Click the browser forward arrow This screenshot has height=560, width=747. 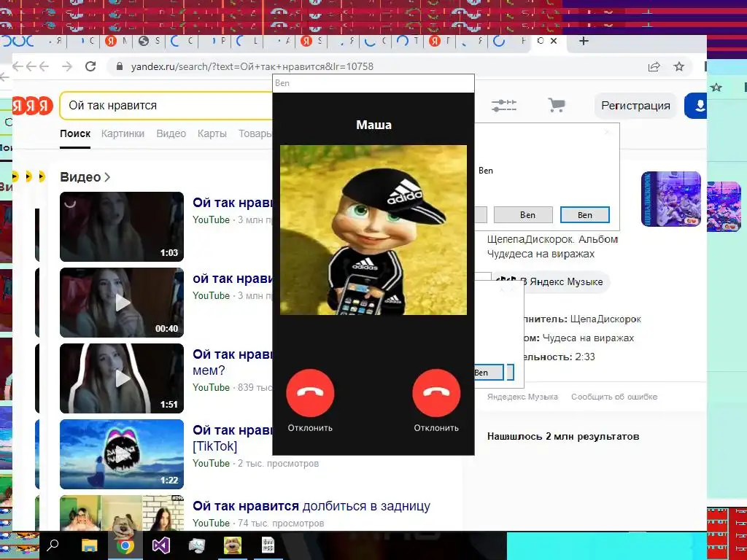click(x=67, y=66)
